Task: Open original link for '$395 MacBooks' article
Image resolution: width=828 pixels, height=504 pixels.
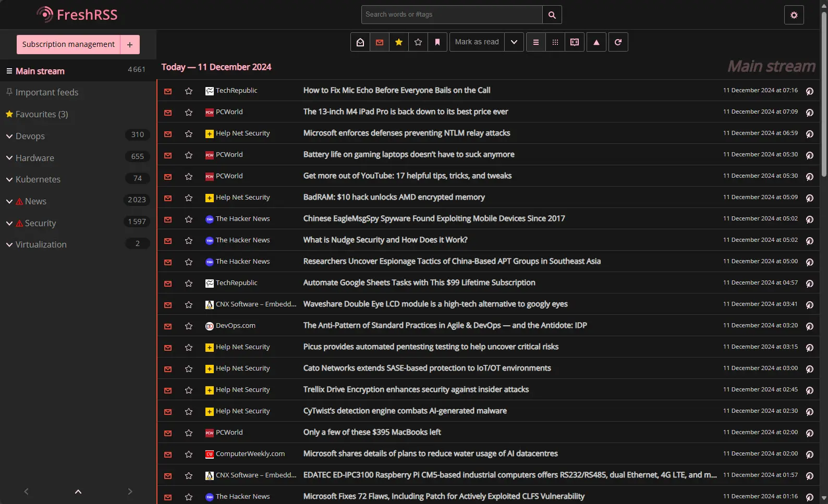Action: [810, 433]
